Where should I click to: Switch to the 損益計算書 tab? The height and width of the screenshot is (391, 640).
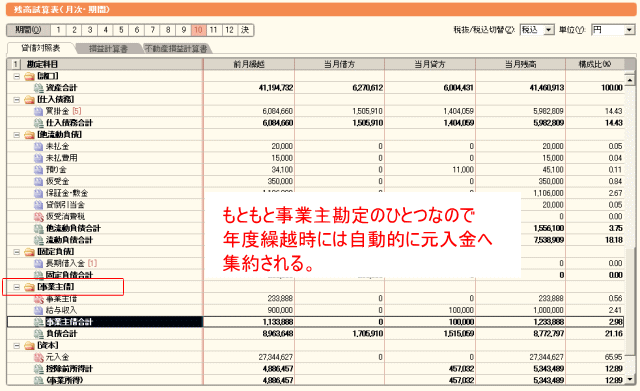108,49
